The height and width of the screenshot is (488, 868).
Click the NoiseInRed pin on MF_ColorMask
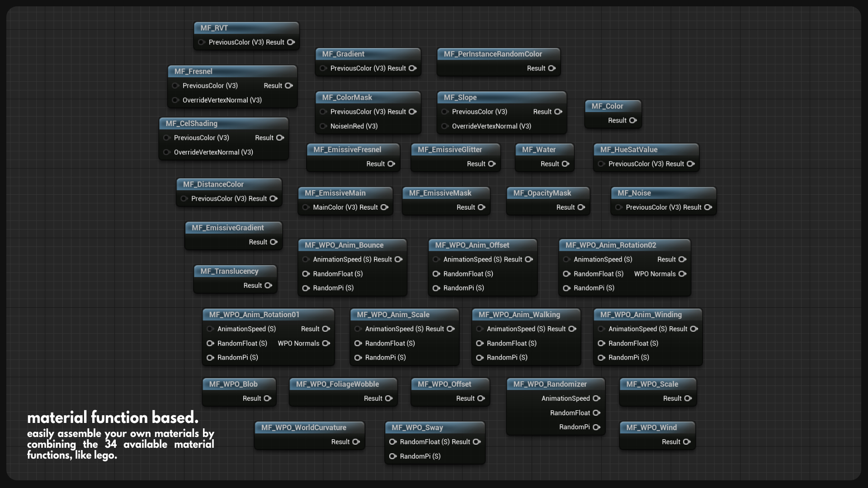click(323, 126)
